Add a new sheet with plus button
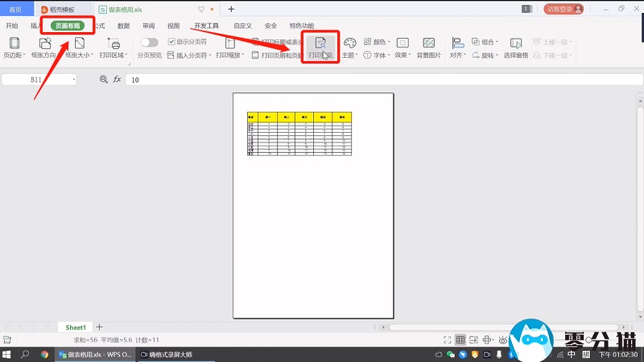644x362 pixels. (100, 327)
